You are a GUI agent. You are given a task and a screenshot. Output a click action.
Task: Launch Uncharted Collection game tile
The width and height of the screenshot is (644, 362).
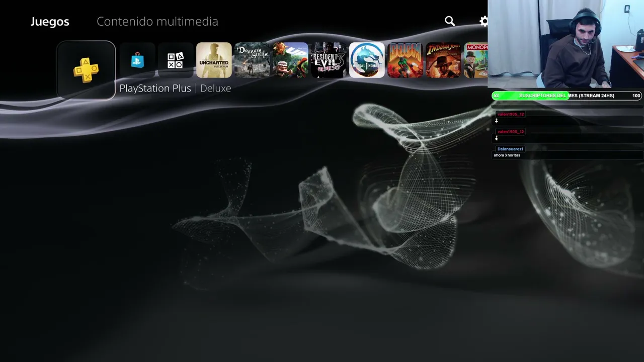click(x=214, y=60)
